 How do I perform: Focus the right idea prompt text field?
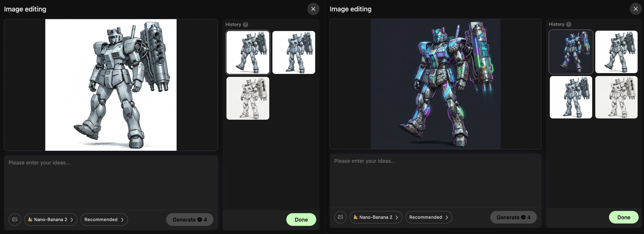435,180
